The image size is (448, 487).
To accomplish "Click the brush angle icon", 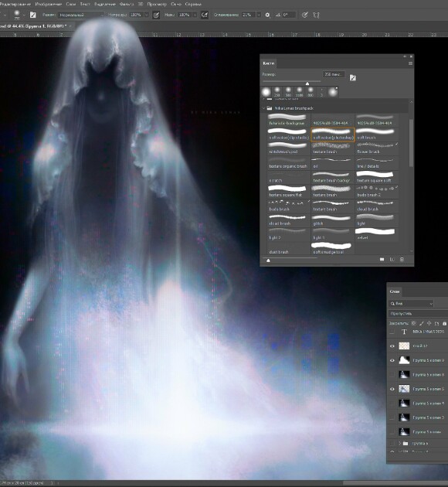I will [277, 15].
